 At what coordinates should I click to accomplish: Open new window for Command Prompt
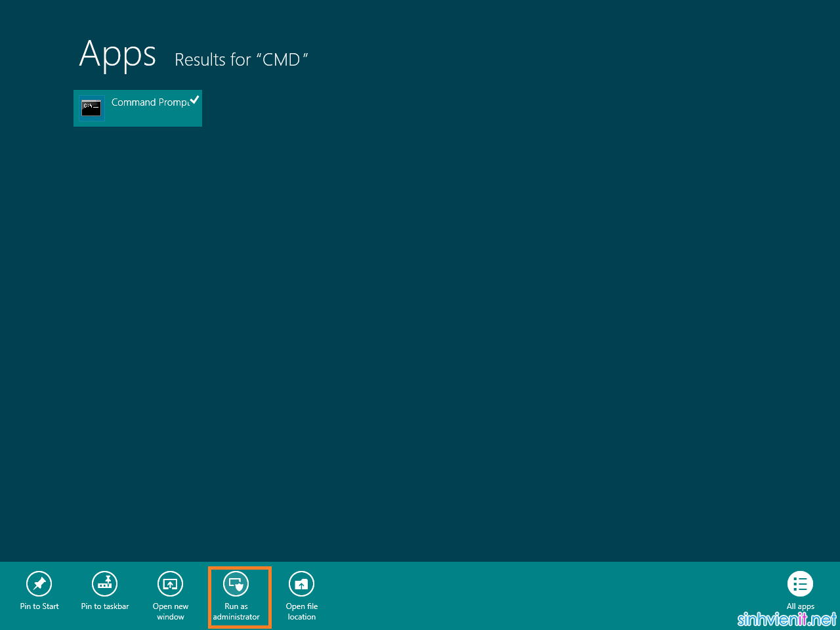click(x=171, y=595)
